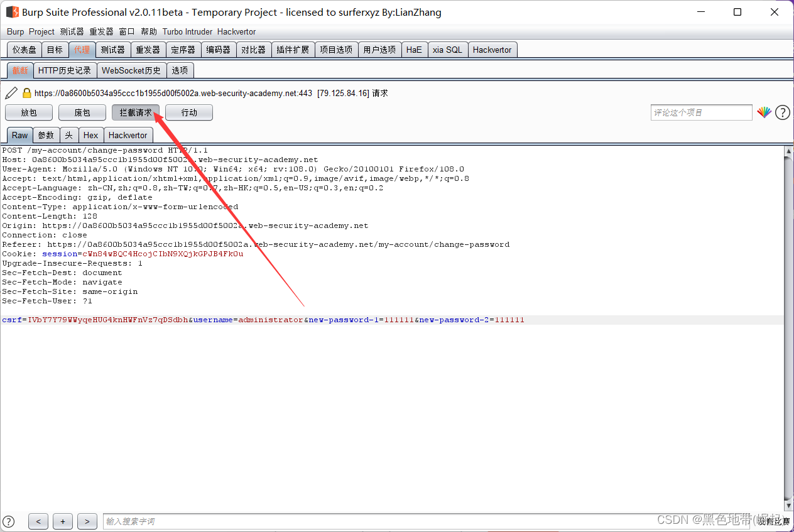Switch to the 插件扩展 tab
Viewport: 794px width, 532px height.
[x=293, y=50]
